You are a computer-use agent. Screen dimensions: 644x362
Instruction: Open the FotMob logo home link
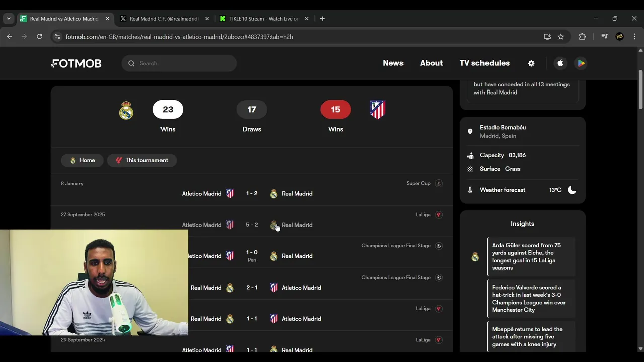pos(76,63)
